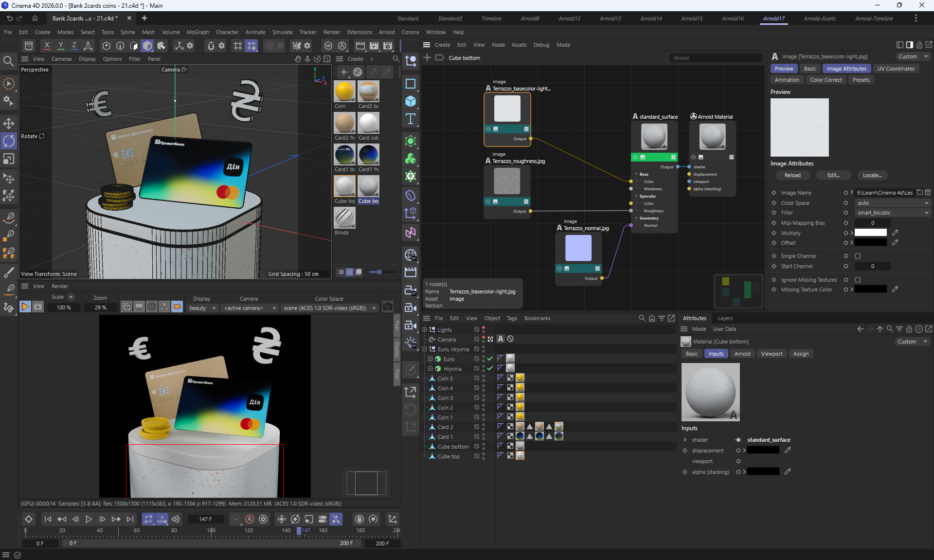Open the Color Space auto dropdown
Image resolution: width=934 pixels, height=560 pixels.
pyautogui.click(x=893, y=203)
